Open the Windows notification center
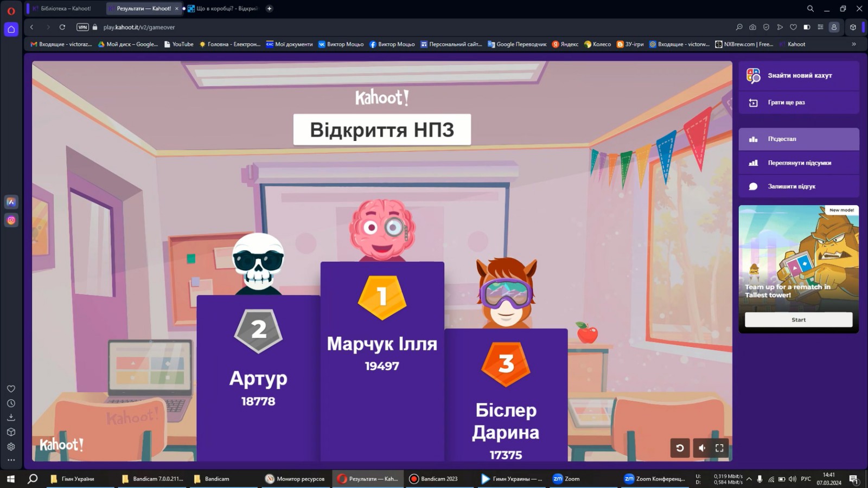Viewport: 868px width, 488px height. pos(853,479)
